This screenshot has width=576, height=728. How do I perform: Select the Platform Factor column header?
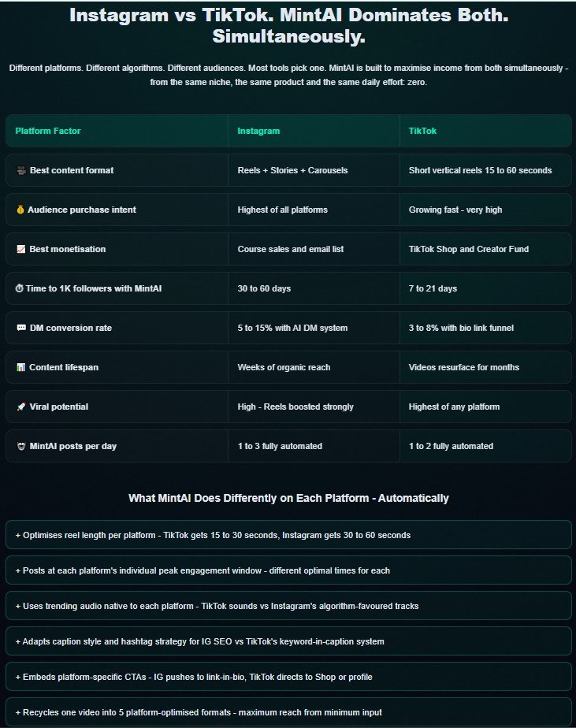(x=48, y=131)
